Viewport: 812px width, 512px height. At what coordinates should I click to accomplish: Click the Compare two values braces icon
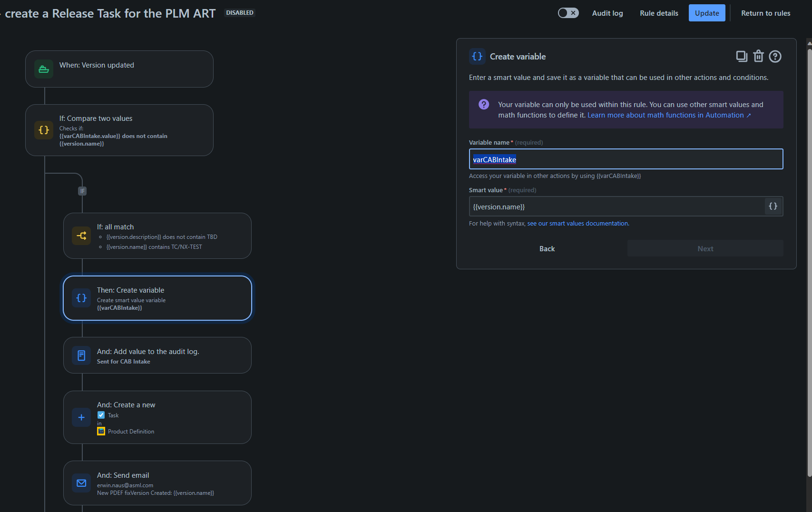[44, 130]
